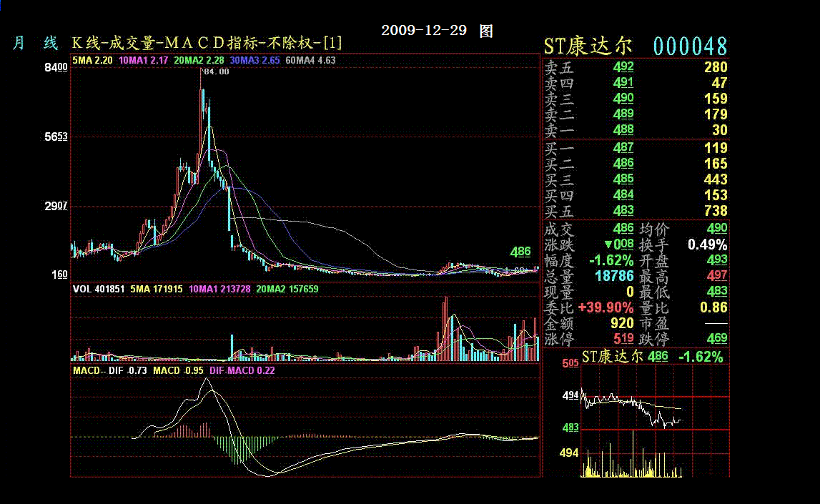Click the 幅度 value -1.62%
This screenshot has height=504, width=820.
pos(611,260)
